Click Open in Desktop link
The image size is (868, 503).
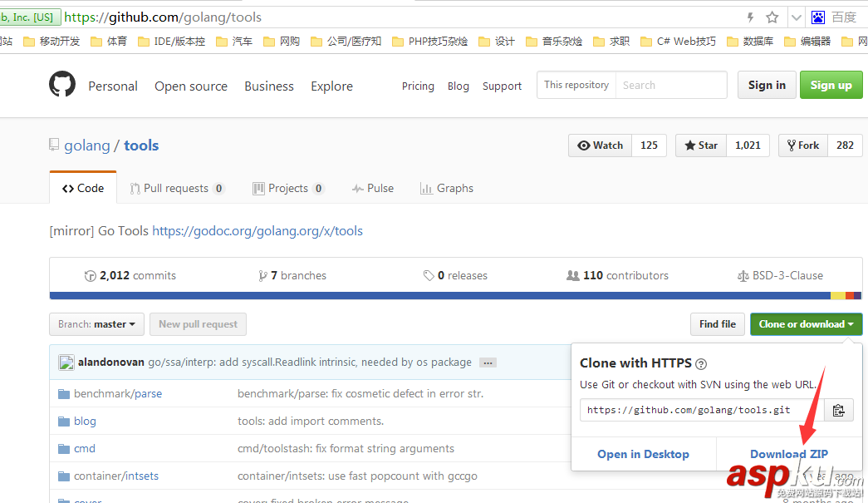643,454
